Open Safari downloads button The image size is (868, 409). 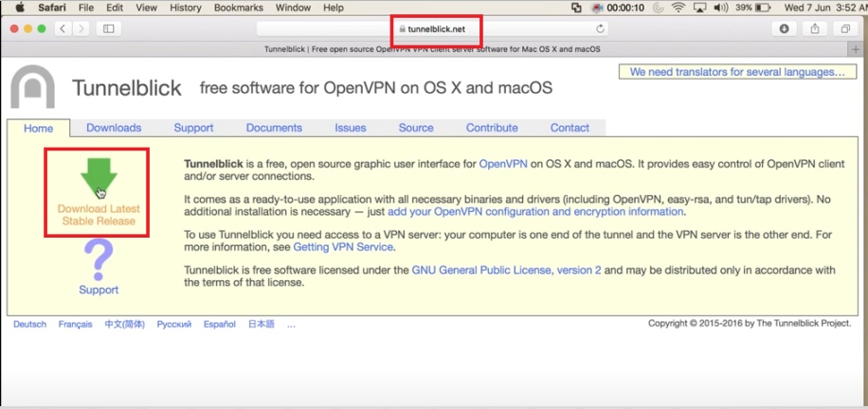pos(784,28)
